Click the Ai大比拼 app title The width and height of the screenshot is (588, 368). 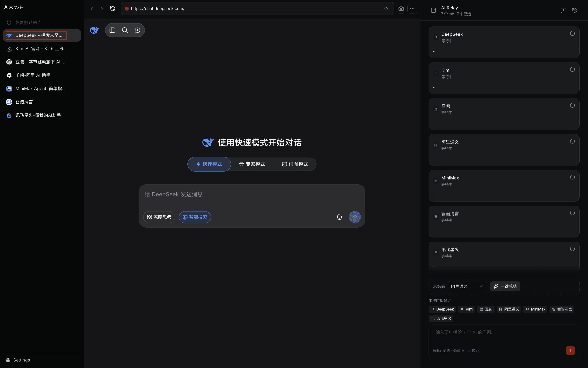tap(14, 7)
